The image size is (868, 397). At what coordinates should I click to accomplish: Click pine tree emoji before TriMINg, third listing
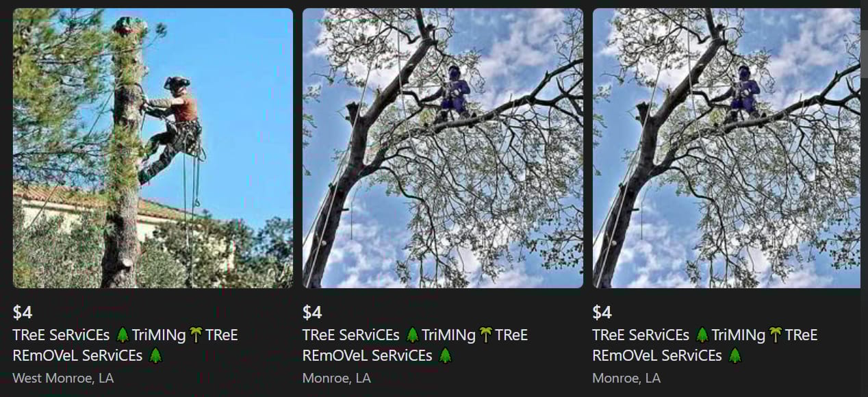pos(702,335)
